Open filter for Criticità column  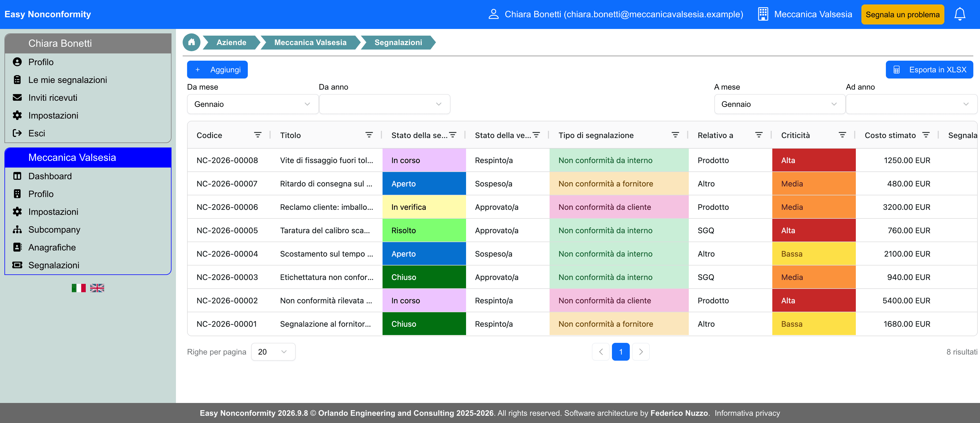(x=842, y=135)
